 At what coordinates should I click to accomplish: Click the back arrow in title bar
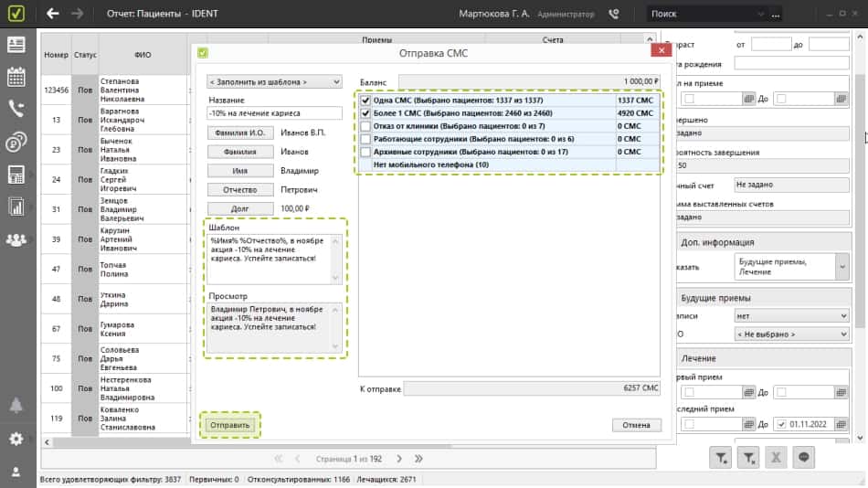[x=52, y=14]
